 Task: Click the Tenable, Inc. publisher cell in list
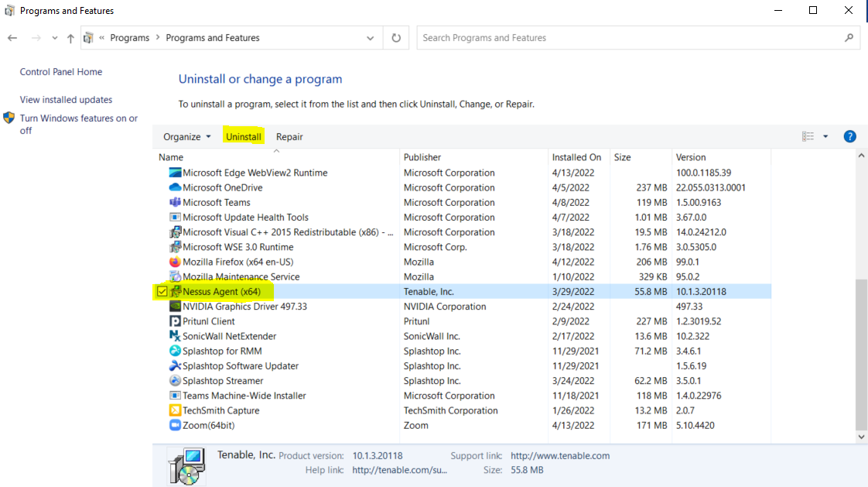tap(429, 291)
